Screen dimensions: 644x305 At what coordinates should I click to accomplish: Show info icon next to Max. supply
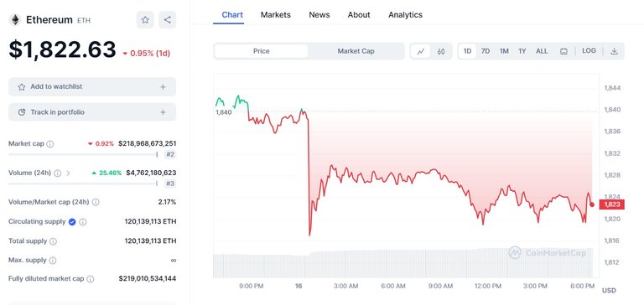pos(53,261)
